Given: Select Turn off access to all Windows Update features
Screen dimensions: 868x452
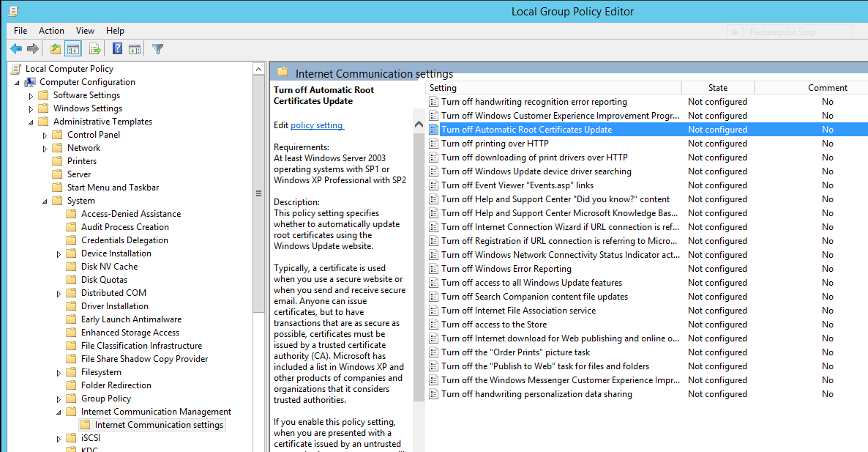Looking at the screenshot, I should tap(532, 283).
